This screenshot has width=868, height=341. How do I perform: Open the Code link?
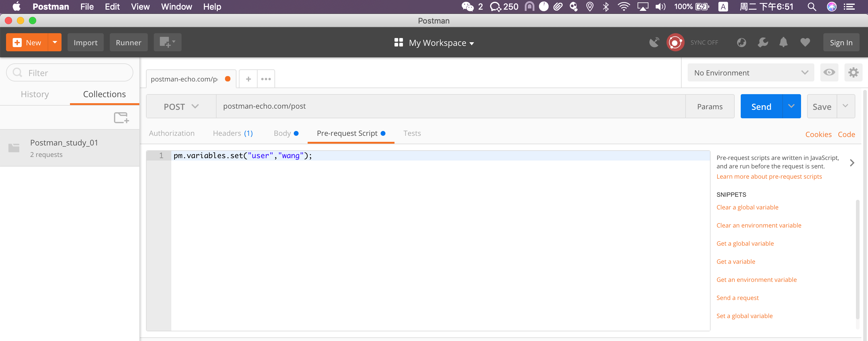coord(846,134)
